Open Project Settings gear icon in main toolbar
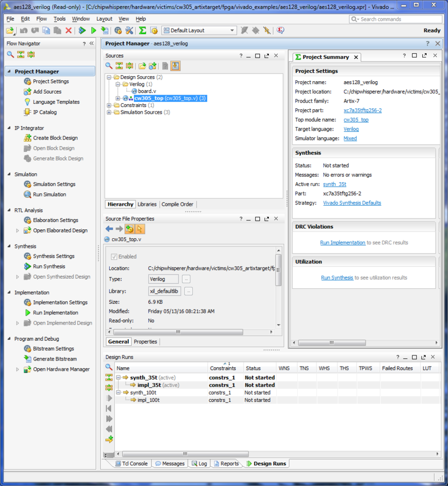448x486 pixels. pos(118,30)
